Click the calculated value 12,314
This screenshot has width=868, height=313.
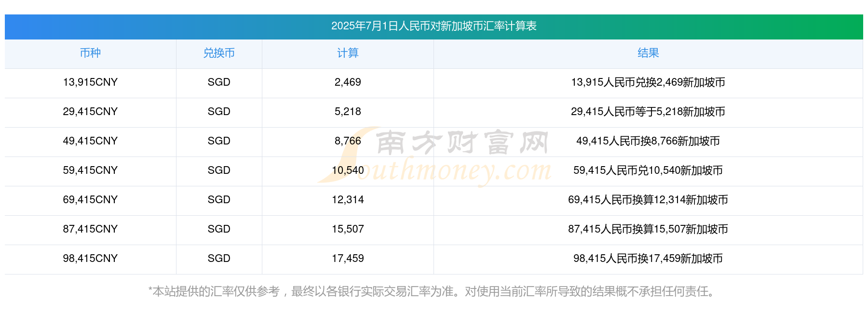click(x=348, y=200)
